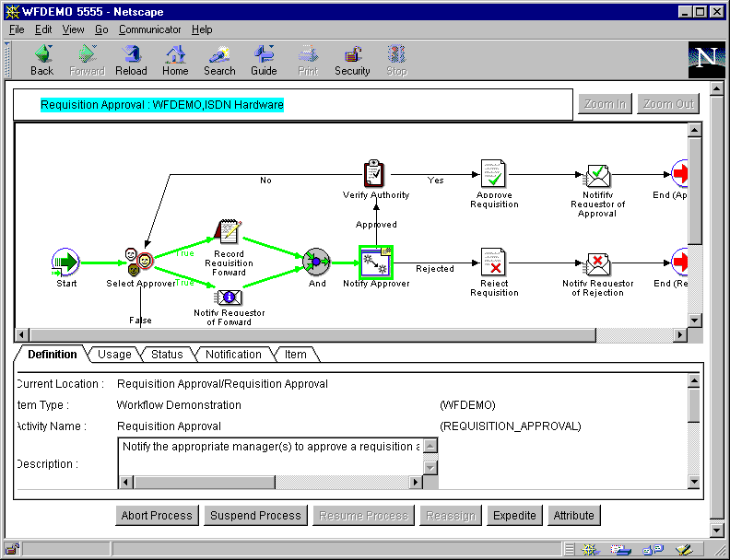Click the Zoom Out button

668,104
